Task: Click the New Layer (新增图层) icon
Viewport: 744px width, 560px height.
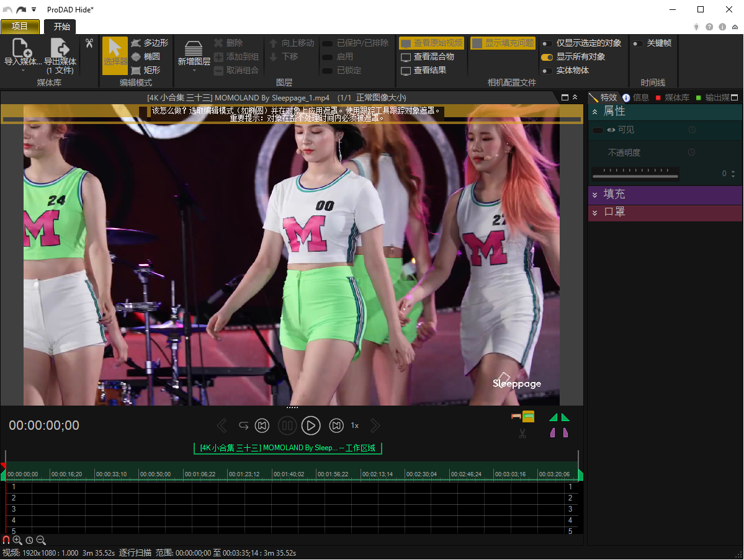Action: (x=194, y=50)
